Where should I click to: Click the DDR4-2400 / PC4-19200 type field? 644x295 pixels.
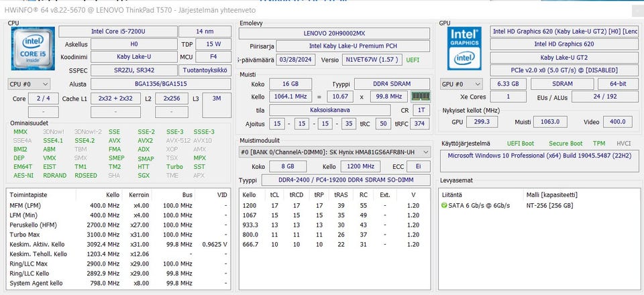(346, 180)
